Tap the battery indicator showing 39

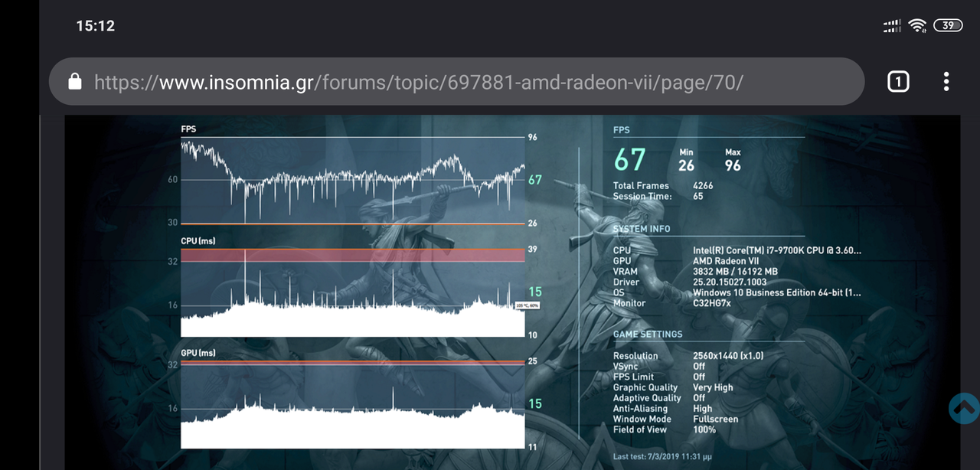(948, 25)
